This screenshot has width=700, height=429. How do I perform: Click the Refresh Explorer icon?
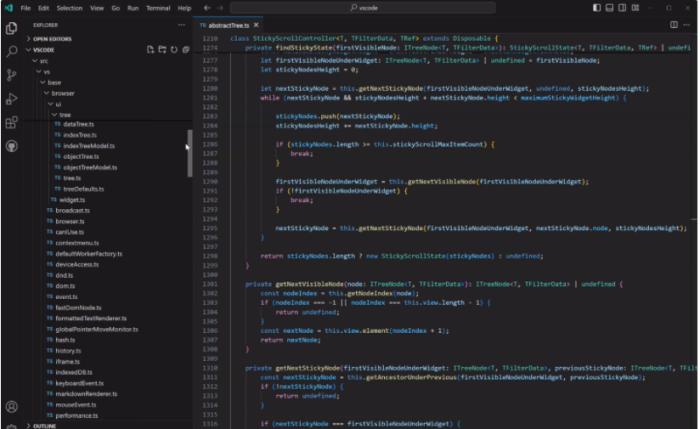[x=174, y=48]
